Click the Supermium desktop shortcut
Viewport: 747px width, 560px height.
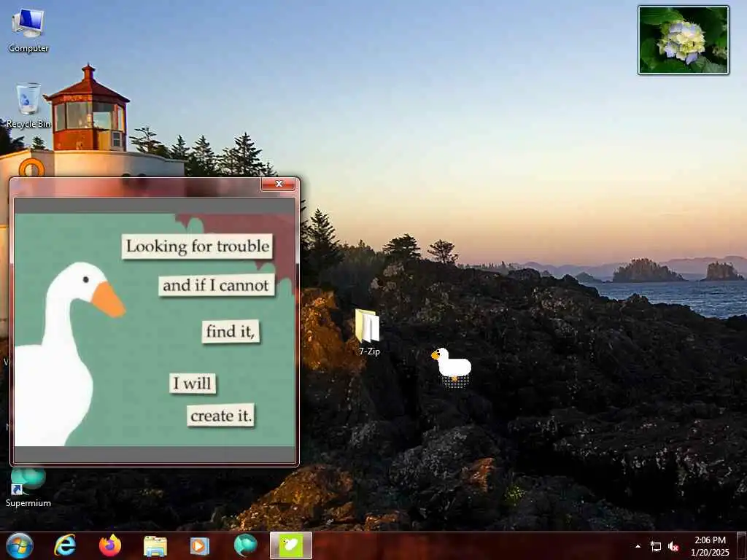coord(28,486)
